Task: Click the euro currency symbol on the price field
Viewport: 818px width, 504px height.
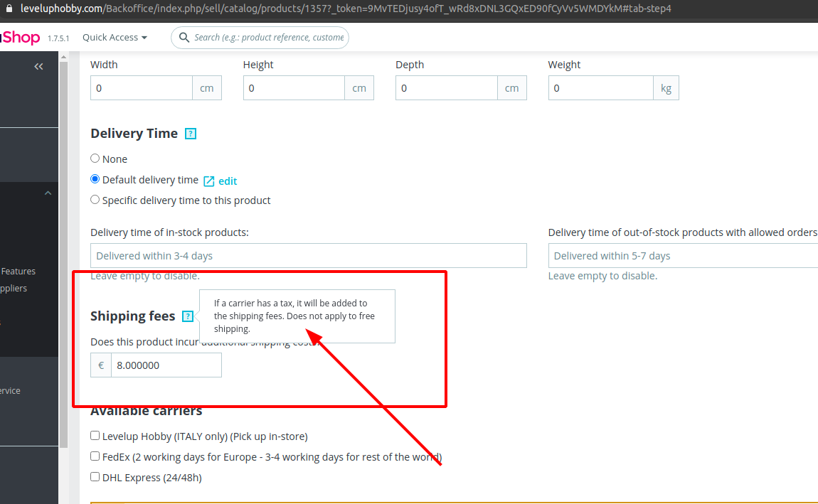Action: [100, 365]
